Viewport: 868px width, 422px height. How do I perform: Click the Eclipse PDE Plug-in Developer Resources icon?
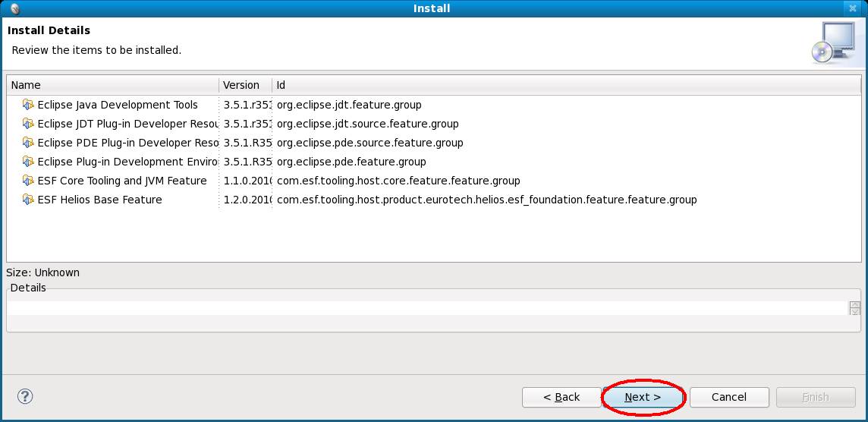pyautogui.click(x=27, y=143)
